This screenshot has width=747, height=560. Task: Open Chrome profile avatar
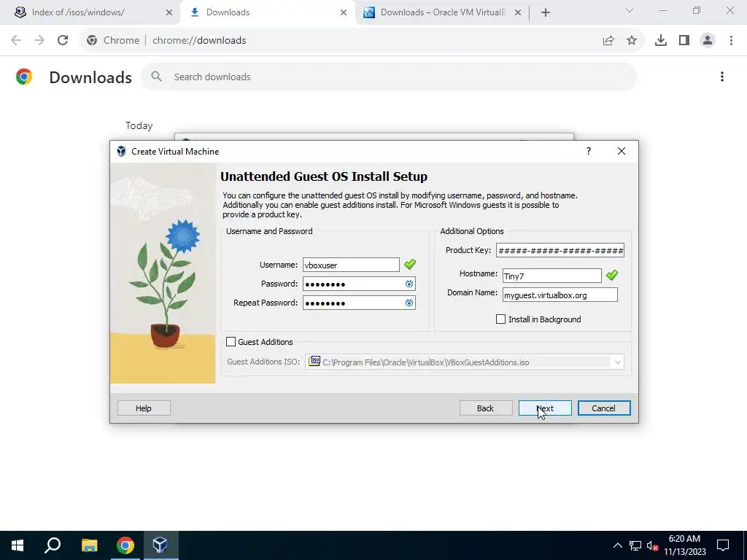click(708, 40)
